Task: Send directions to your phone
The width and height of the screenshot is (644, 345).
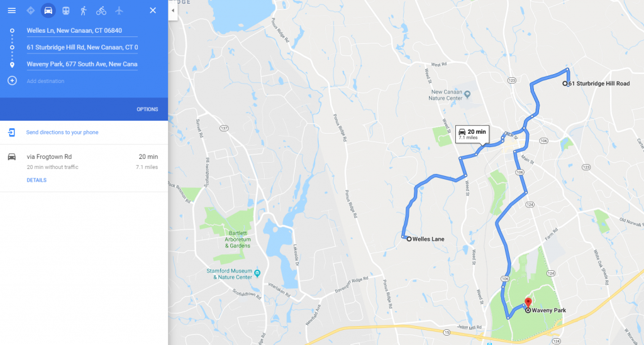Action: click(x=62, y=133)
